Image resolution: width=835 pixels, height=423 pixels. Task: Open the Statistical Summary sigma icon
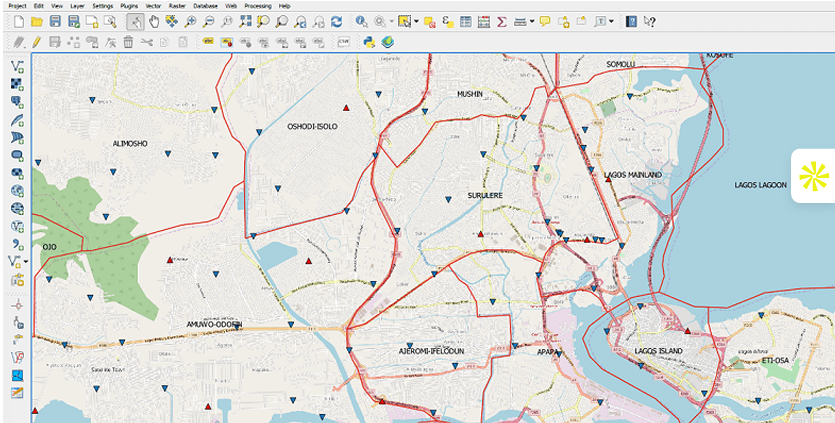[x=502, y=21]
